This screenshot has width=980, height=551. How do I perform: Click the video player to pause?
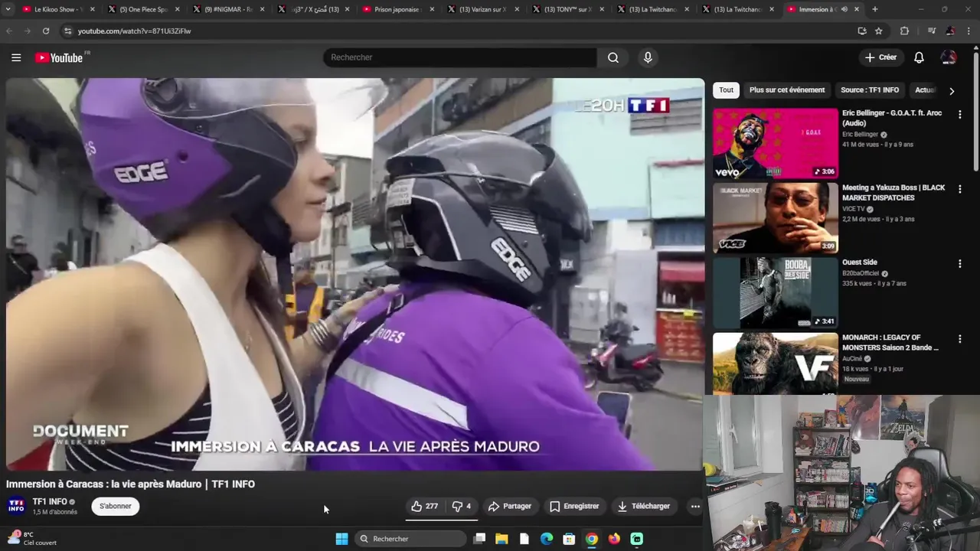click(x=355, y=274)
